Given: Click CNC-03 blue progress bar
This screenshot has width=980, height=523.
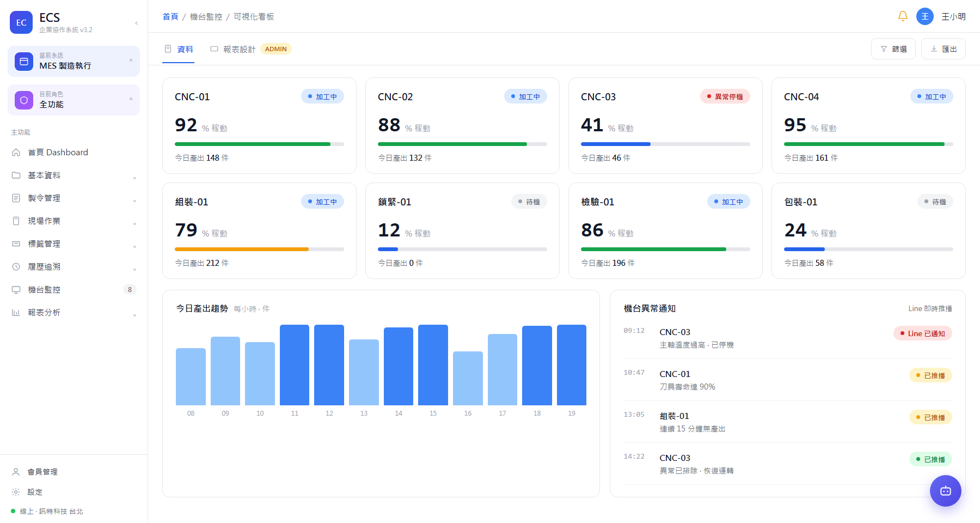Looking at the screenshot, I should (x=665, y=144).
